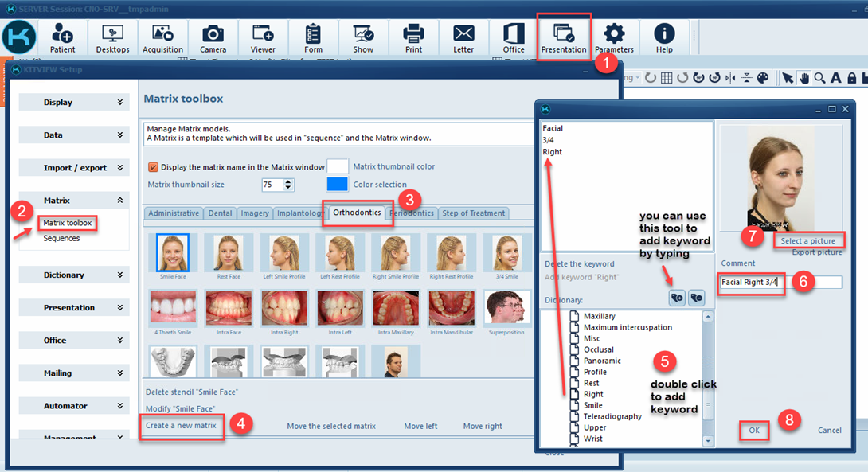Toggle display matrix name checkbox
868x472 pixels.
pos(154,167)
